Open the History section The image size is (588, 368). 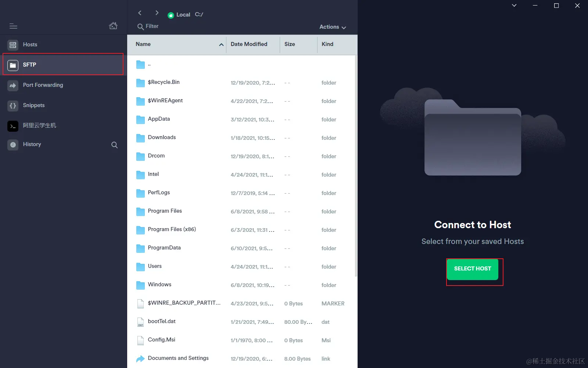tap(55, 144)
